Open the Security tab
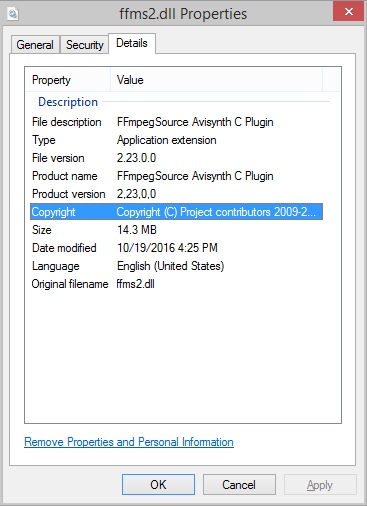 [85, 45]
